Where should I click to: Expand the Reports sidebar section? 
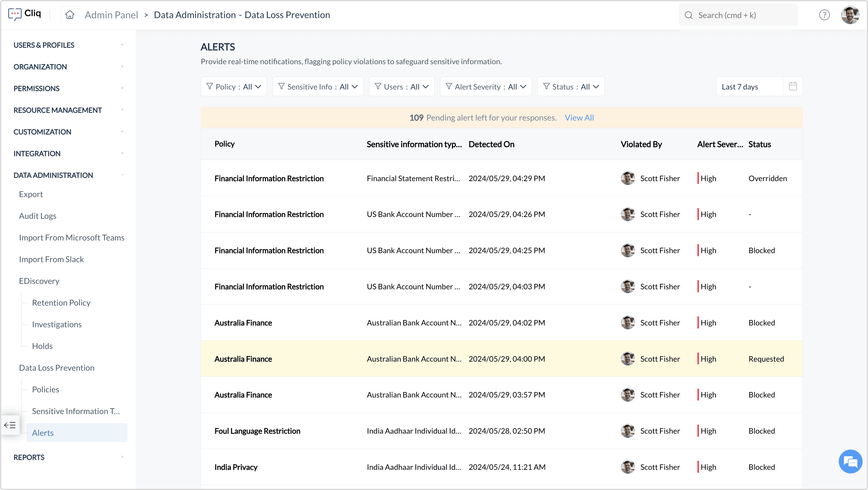122,457
